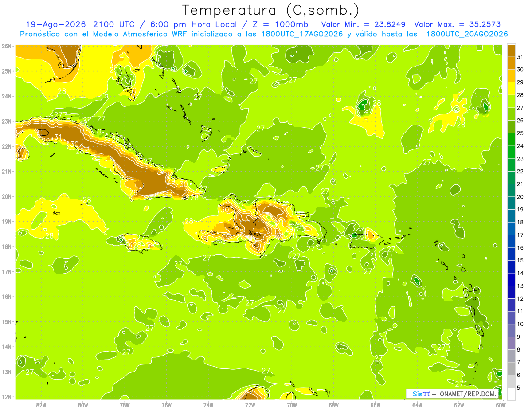Click the "22N" latitude axis label
532x411 pixels.
click(x=6, y=146)
